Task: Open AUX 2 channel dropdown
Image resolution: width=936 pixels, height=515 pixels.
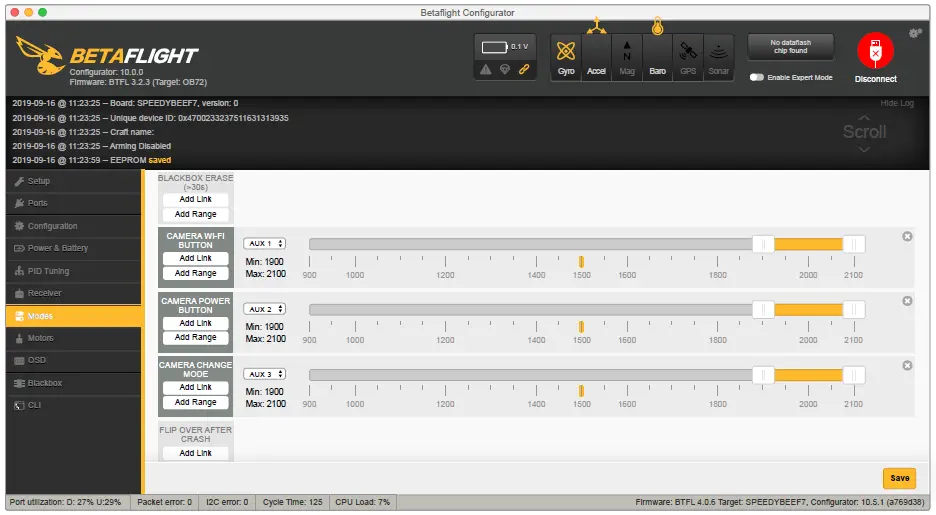Action: 265,309
